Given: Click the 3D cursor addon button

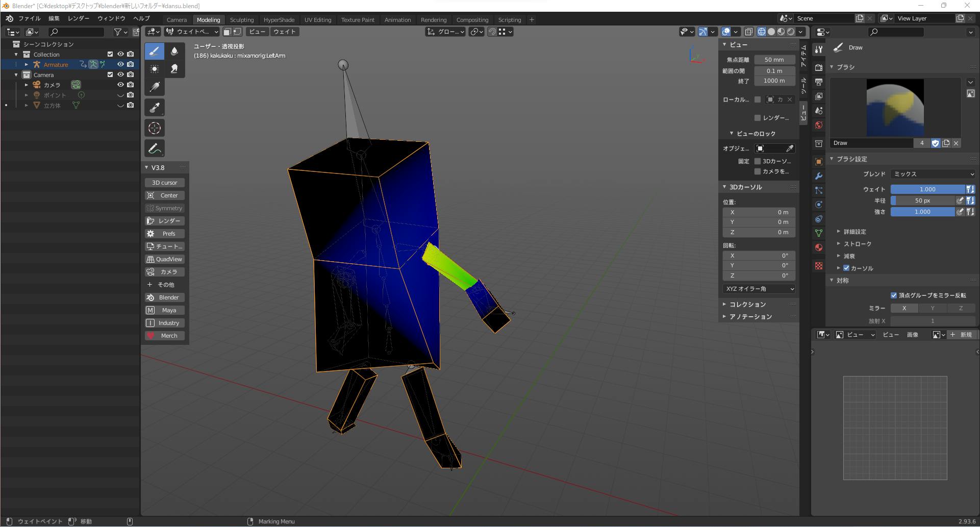Looking at the screenshot, I should (165, 183).
